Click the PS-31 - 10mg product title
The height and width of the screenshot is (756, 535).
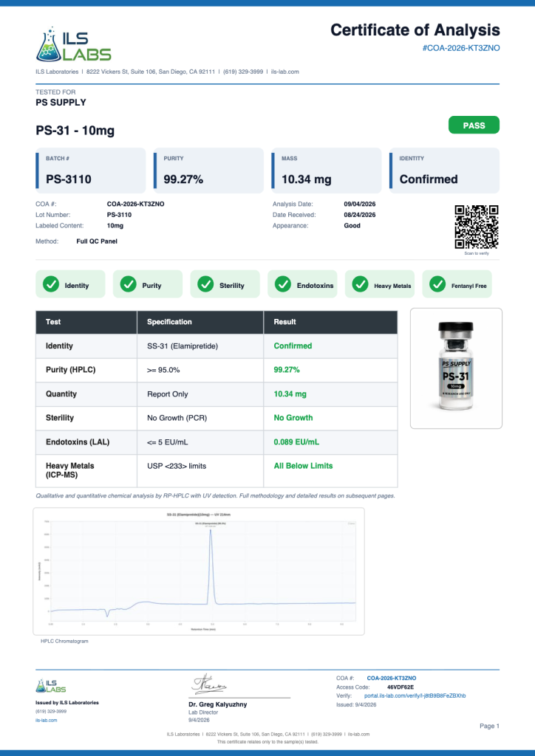point(75,131)
